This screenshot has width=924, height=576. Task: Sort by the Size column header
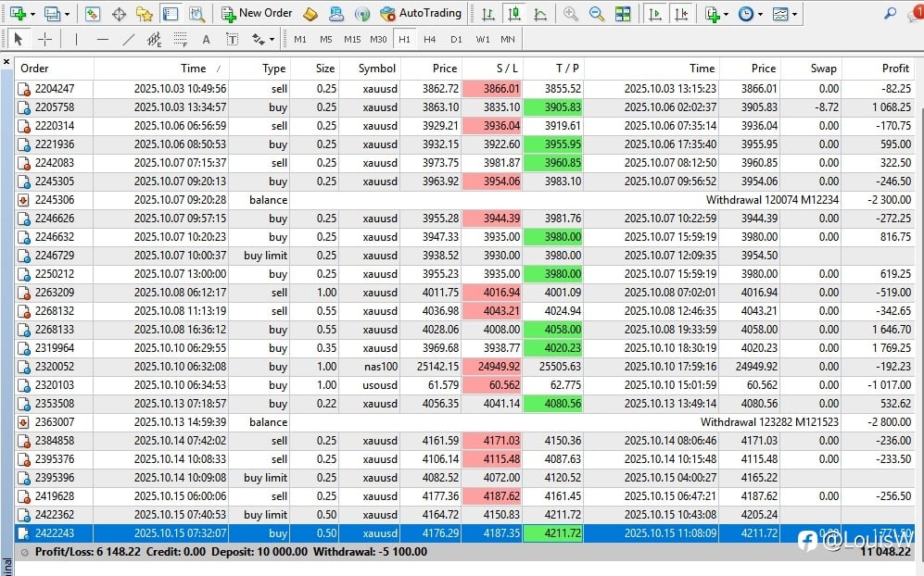click(315, 69)
